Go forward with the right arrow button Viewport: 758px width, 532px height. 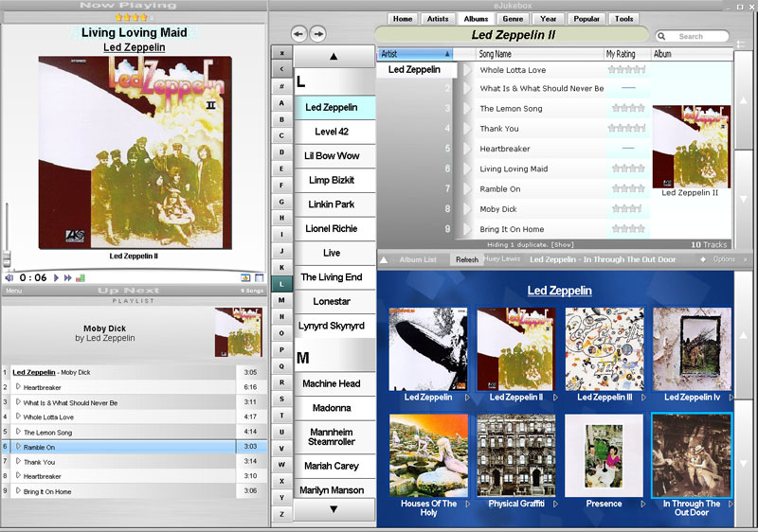(317, 34)
